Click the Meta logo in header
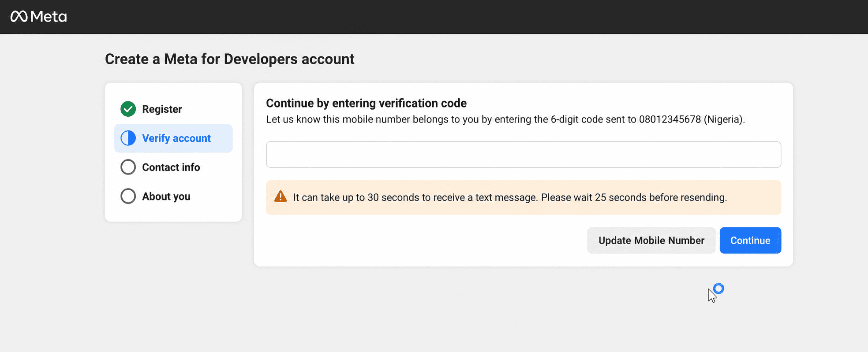Viewport: 868px width, 352px height. (x=39, y=17)
